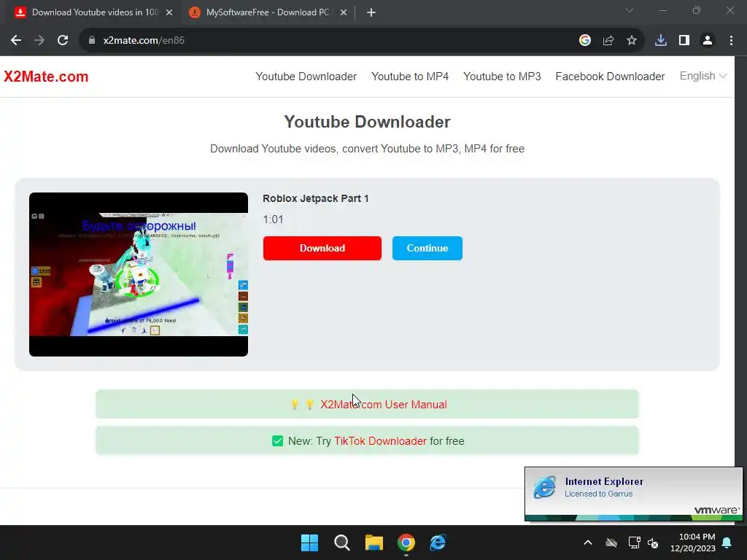Open File Explorer from the taskbar
The image size is (747, 560).
pyautogui.click(x=374, y=542)
